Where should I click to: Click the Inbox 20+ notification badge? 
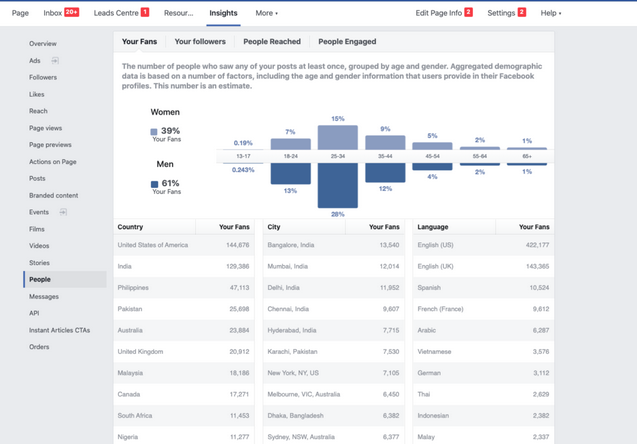(72, 12)
